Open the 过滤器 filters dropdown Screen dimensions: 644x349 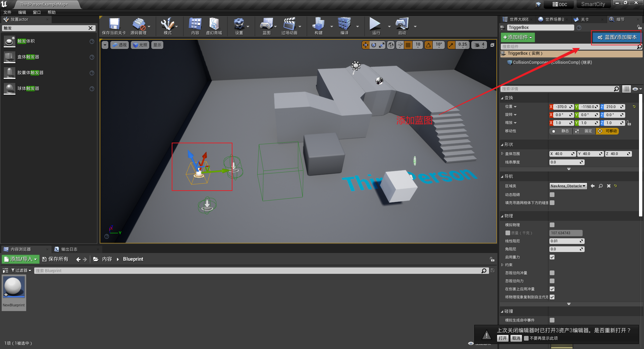click(x=21, y=270)
